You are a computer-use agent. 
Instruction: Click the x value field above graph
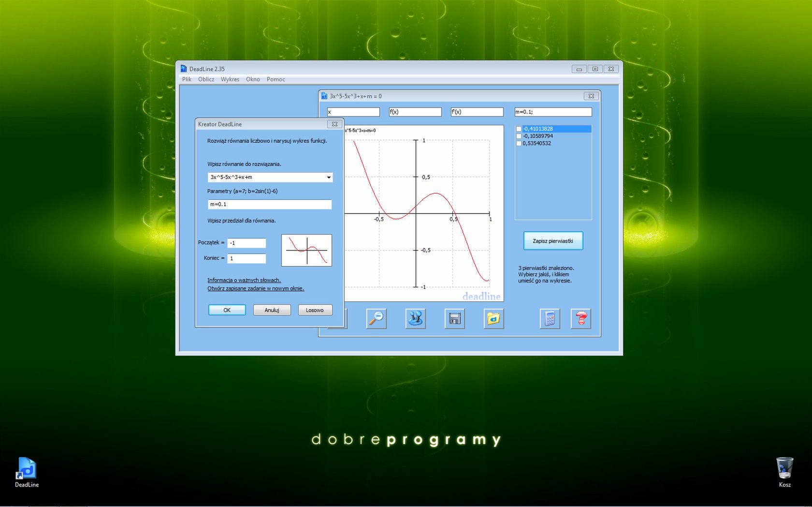pyautogui.click(x=353, y=112)
